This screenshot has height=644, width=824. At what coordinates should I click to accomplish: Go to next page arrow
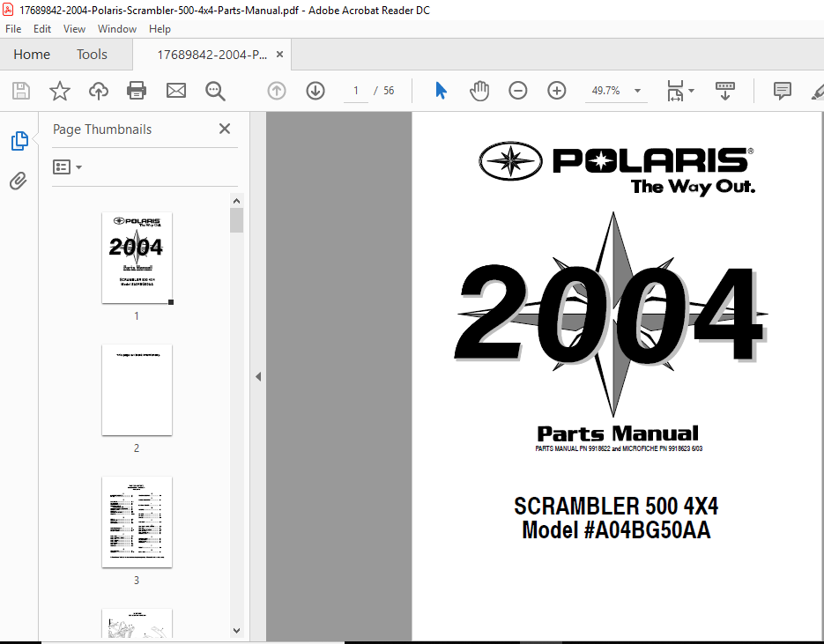315,91
